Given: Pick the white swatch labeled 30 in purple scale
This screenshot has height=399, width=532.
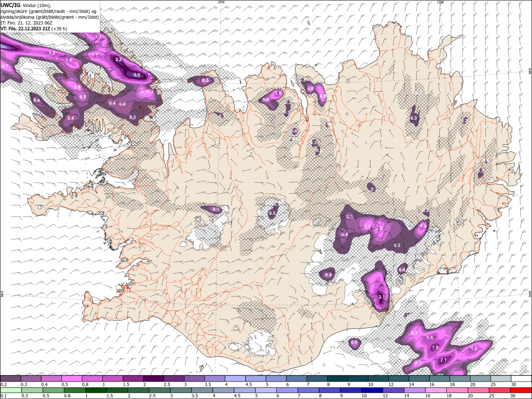Looking at the screenshot, I should coord(521,379).
